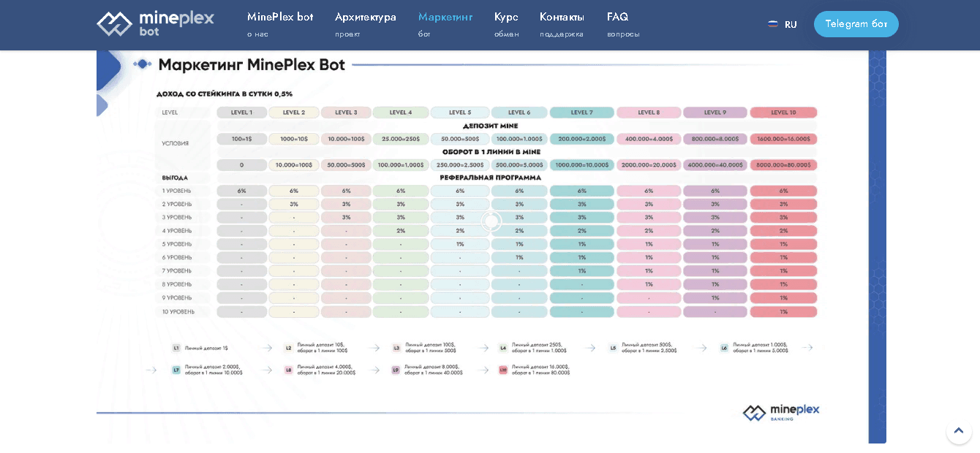Click the L4 badge in the legend
The image size is (980, 453).
pos(503,349)
